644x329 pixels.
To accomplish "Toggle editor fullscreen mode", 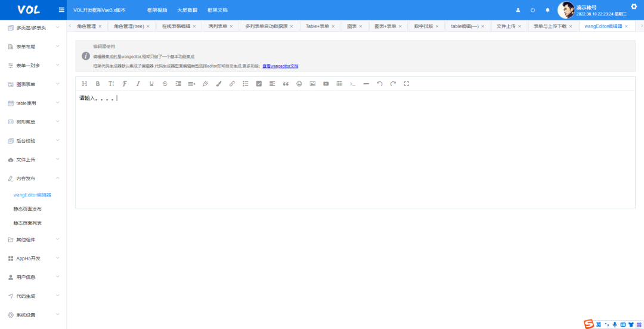I will 407,84.
